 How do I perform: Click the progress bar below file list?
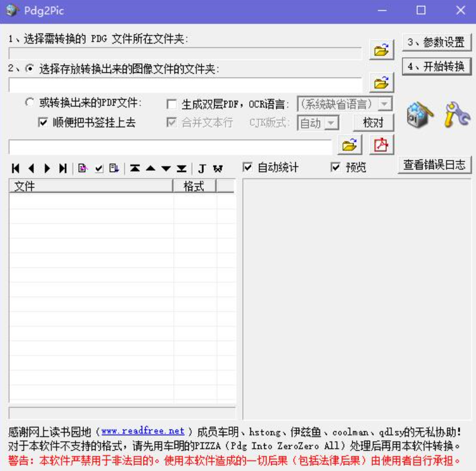122,413
